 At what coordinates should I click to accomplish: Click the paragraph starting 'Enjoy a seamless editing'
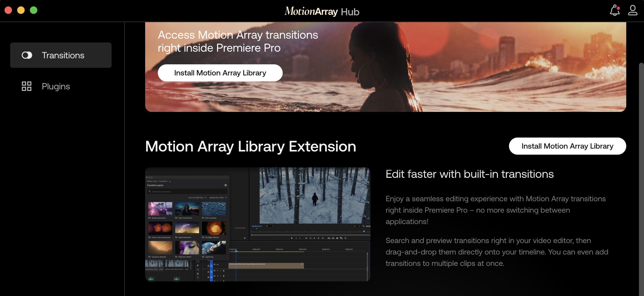point(496,210)
